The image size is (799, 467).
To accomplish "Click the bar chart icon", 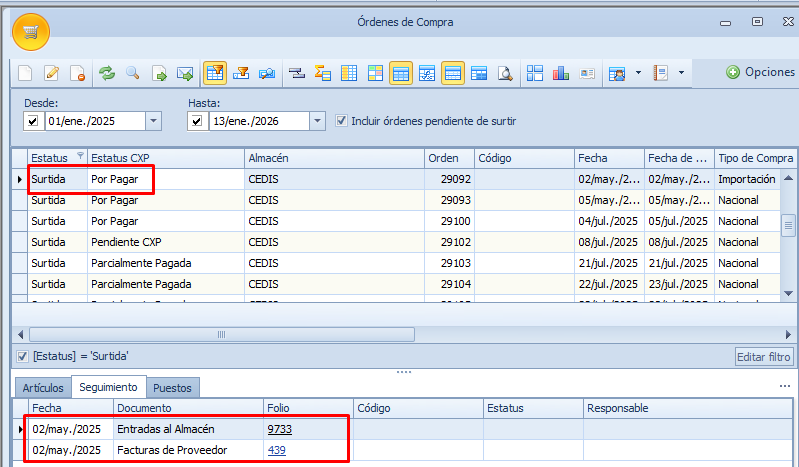I will 561,73.
